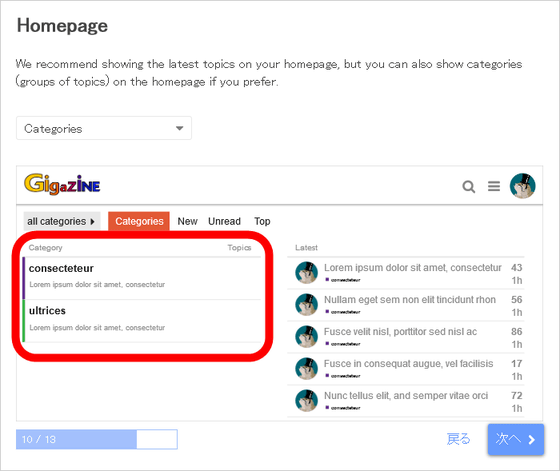Expand the all categories selector
Screen dimensions: 560x471
pyautogui.click(x=61, y=221)
